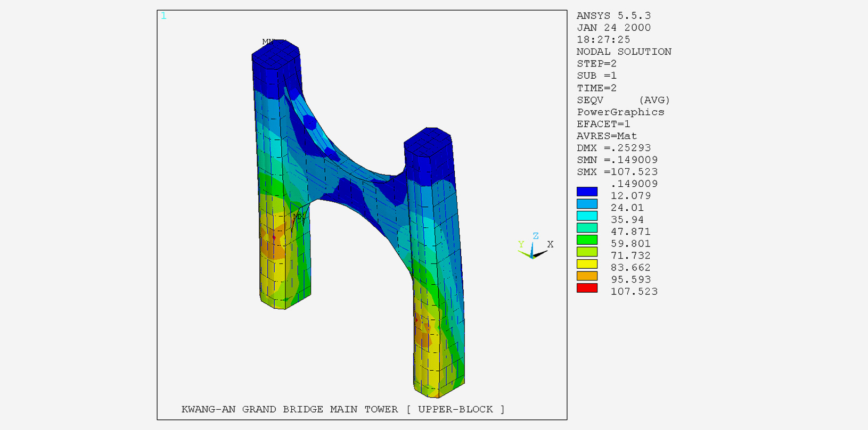Screen dimensions: 868x430
Task: Click the XYZ coordinate triad icon
Action: (x=535, y=246)
